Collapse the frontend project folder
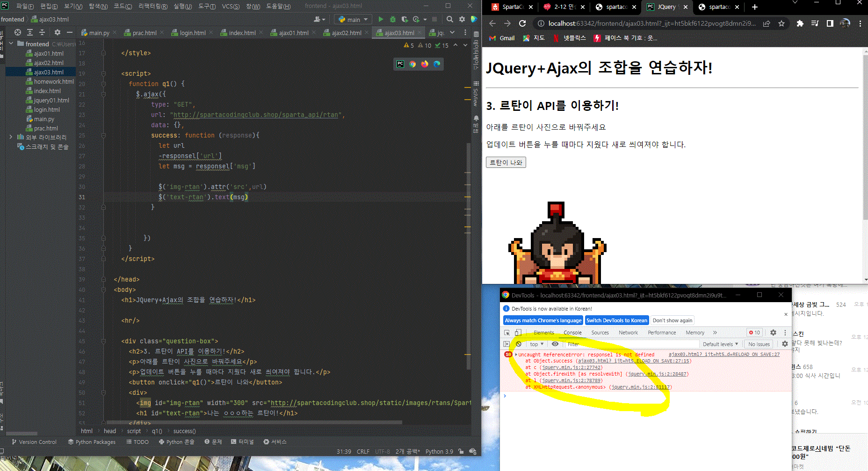This screenshot has height=471, width=868. (11, 43)
